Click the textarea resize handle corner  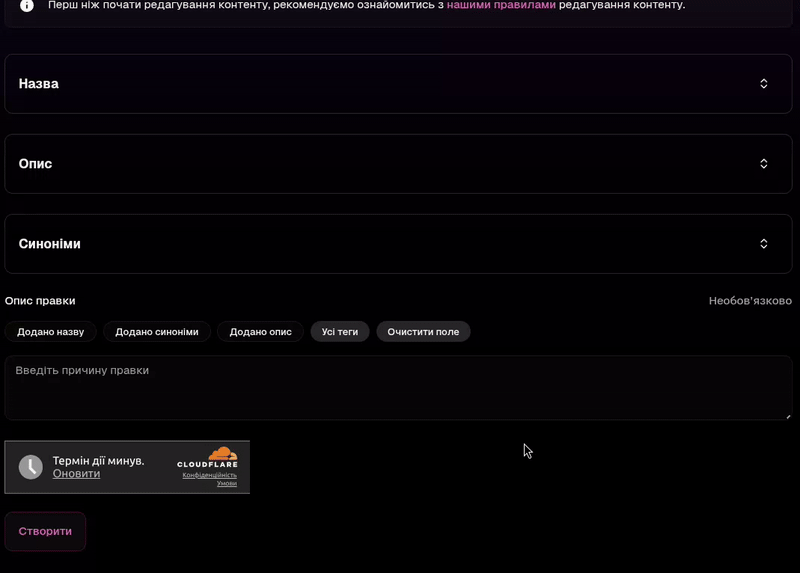pos(788,416)
